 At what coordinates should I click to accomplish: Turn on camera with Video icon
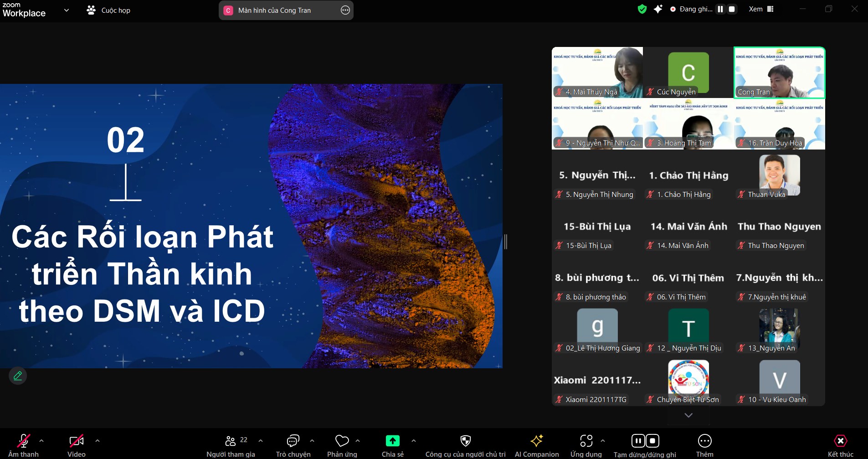76,441
